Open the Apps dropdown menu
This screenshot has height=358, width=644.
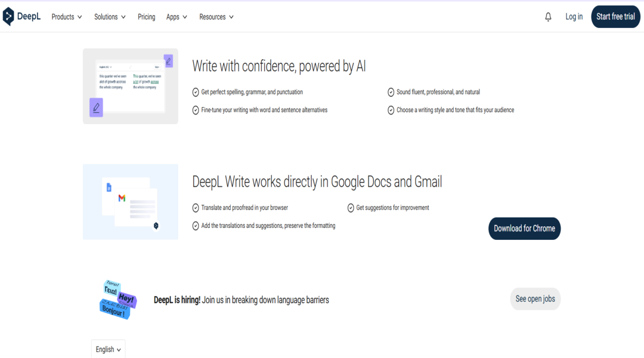pyautogui.click(x=177, y=17)
